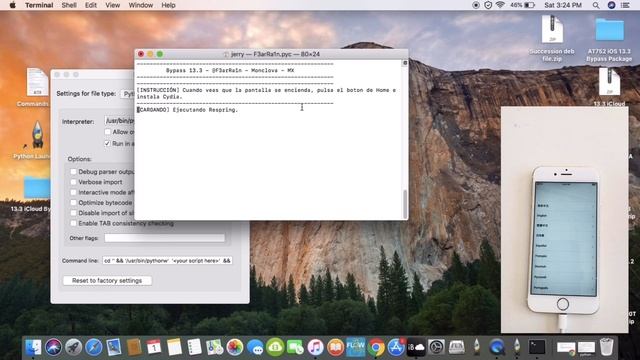640x360 pixels.
Task: Click the Siri icon in menu bar
Action: [611, 5]
